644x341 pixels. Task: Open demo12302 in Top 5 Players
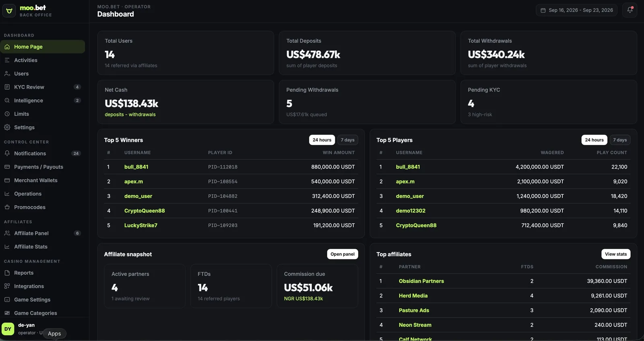pyautogui.click(x=411, y=211)
